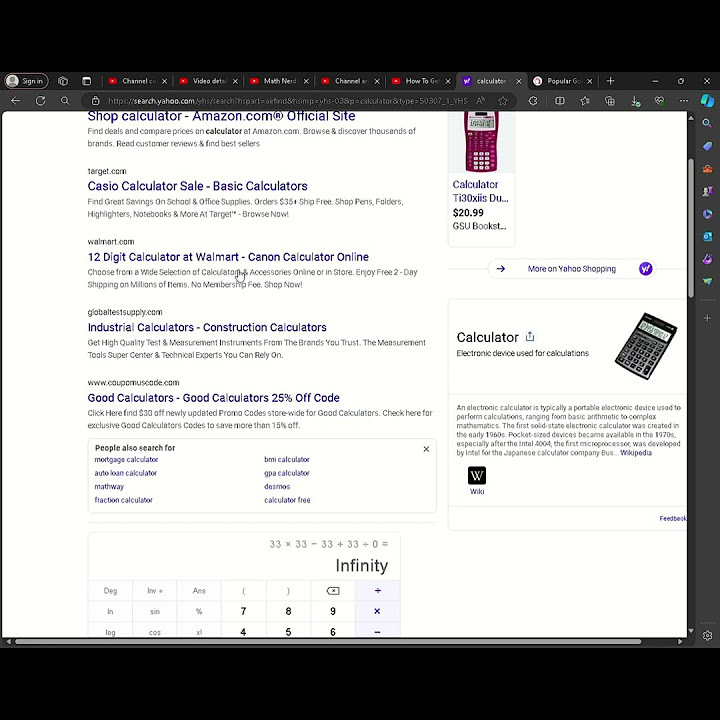Switch to the How To Get tab
Image resolution: width=720 pixels, height=720 pixels.
click(422, 81)
